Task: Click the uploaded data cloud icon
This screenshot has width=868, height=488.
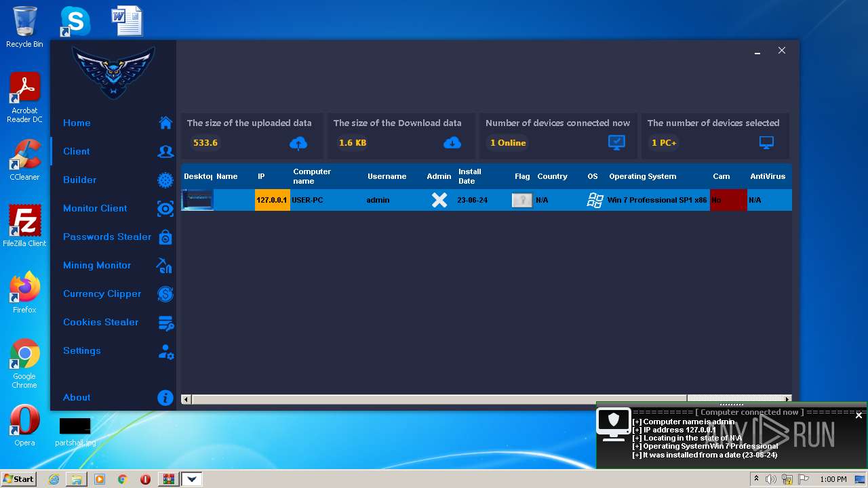Action: pyautogui.click(x=298, y=143)
